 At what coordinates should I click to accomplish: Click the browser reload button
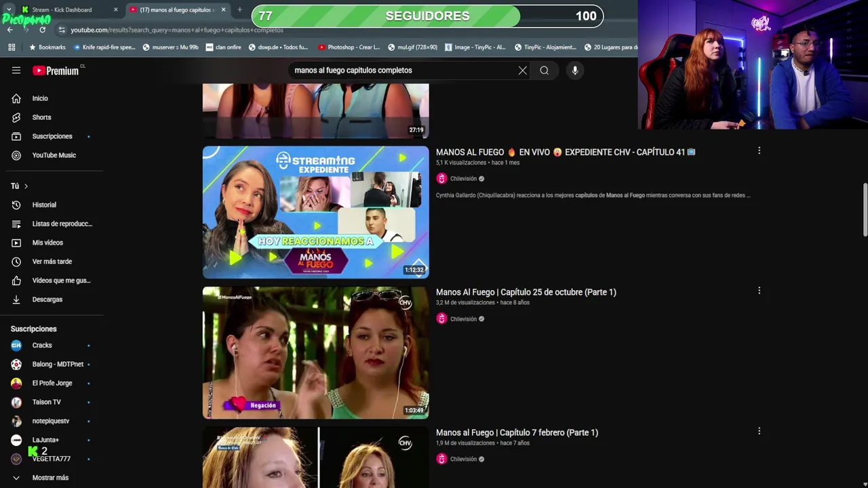pyautogui.click(x=42, y=30)
